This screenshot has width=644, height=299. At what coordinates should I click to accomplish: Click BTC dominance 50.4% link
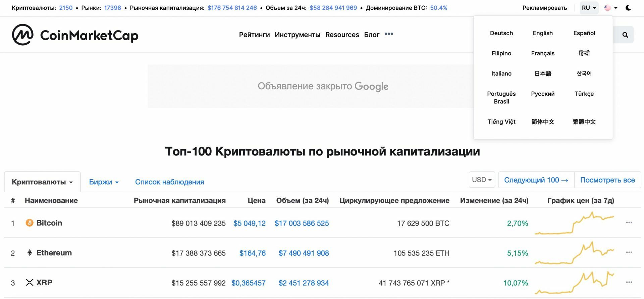click(x=439, y=8)
